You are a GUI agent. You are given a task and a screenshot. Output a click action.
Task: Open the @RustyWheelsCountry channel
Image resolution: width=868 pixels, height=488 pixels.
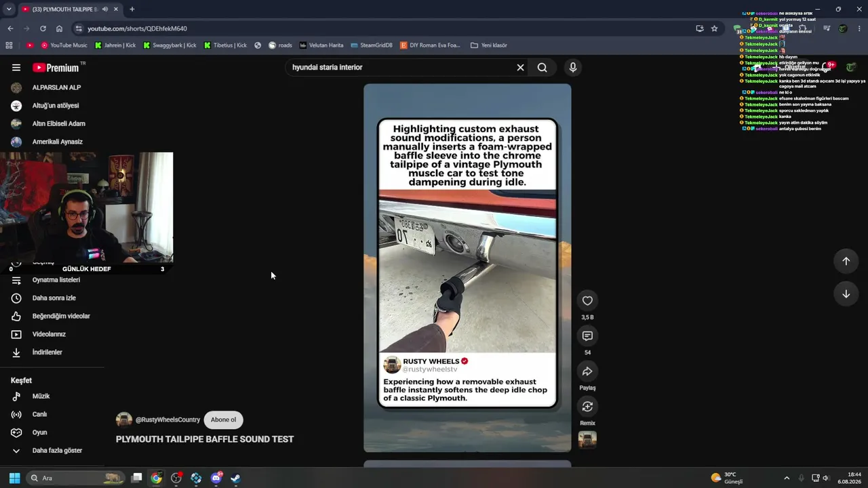167,420
